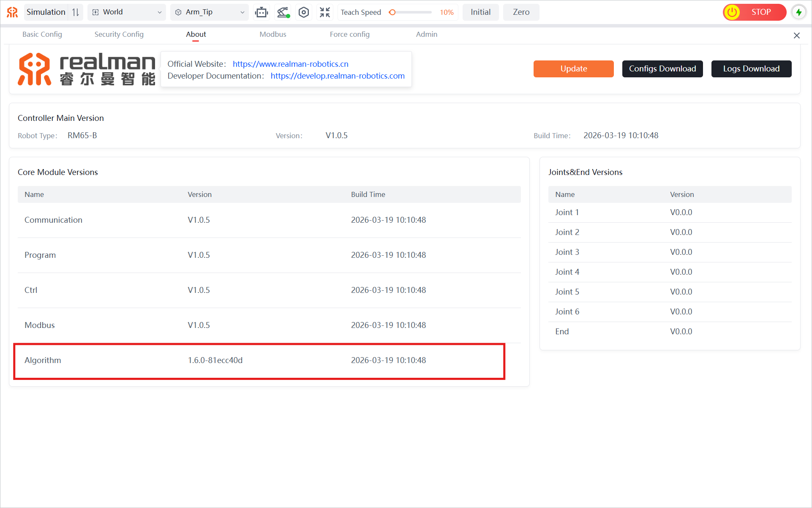The width and height of the screenshot is (812, 508).
Task: Click the Configs Download button
Action: pos(662,69)
